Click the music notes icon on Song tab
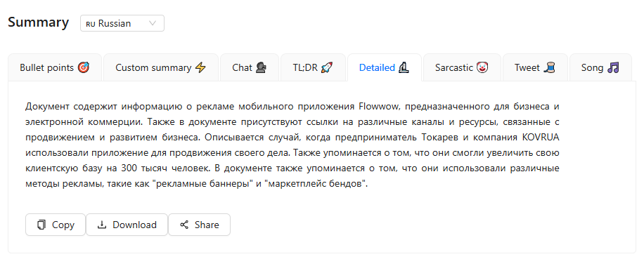The height and width of the screenshot is (259, 644). [x=613, y=67]
